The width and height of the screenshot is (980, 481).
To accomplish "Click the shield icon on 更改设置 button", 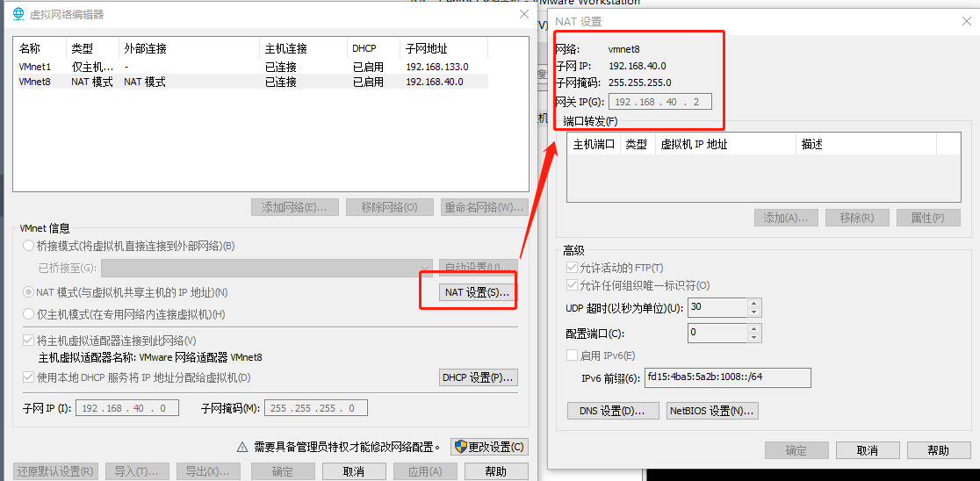I will coord(461,447).
